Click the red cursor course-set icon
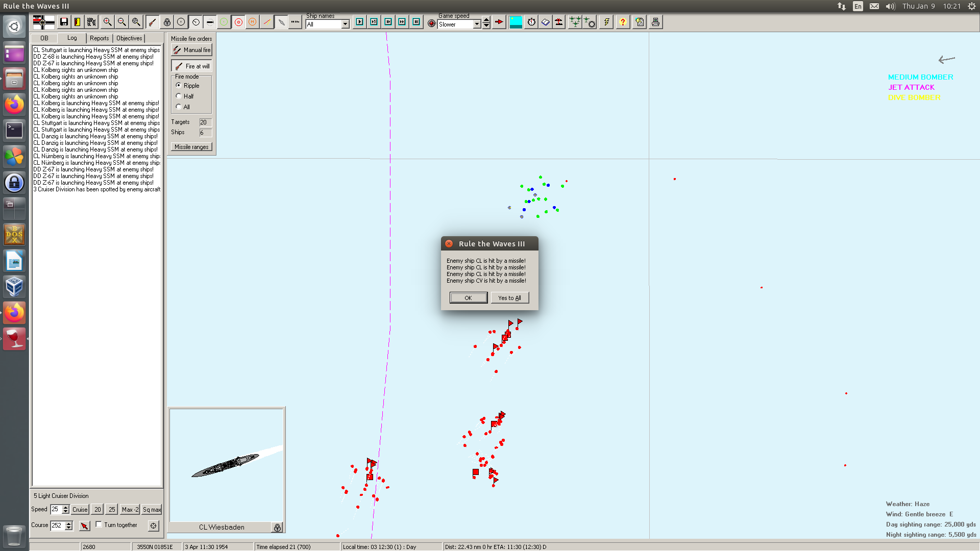 [84, 525]
